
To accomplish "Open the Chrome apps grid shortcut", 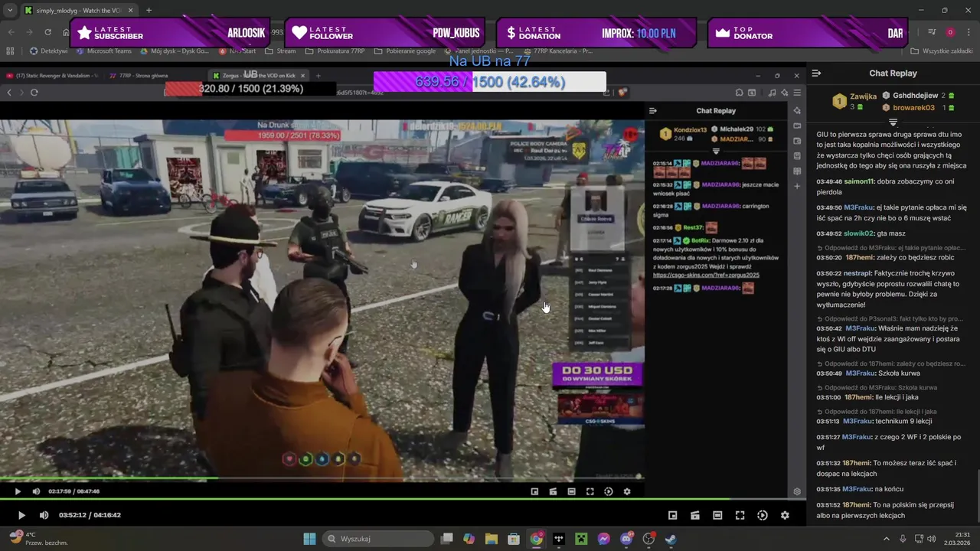I will pos(10,51).
